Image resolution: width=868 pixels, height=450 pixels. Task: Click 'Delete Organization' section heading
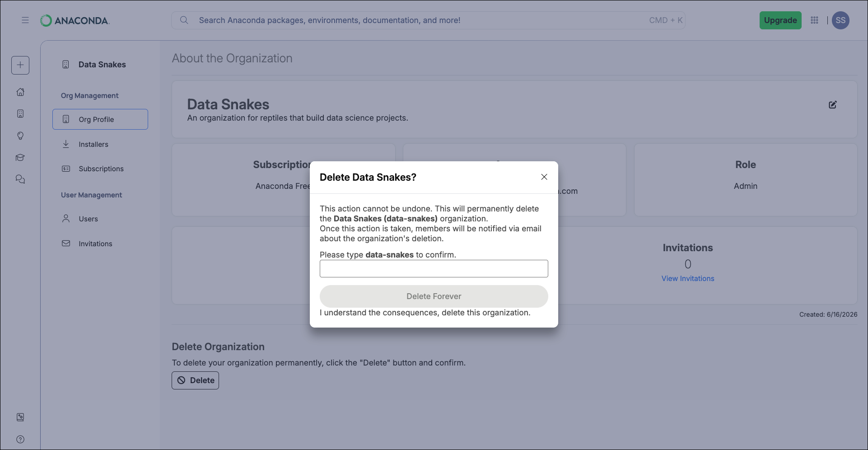click(x=218, y=347)
